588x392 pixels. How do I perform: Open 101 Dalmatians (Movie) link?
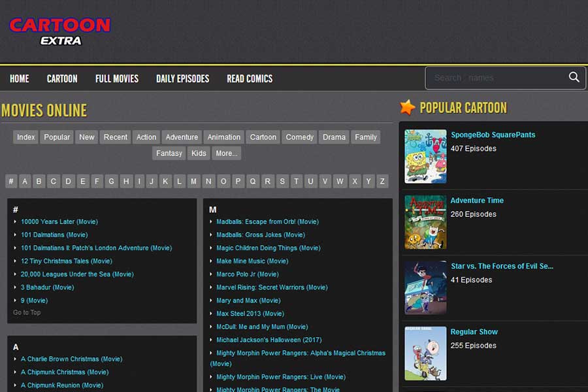54,235
